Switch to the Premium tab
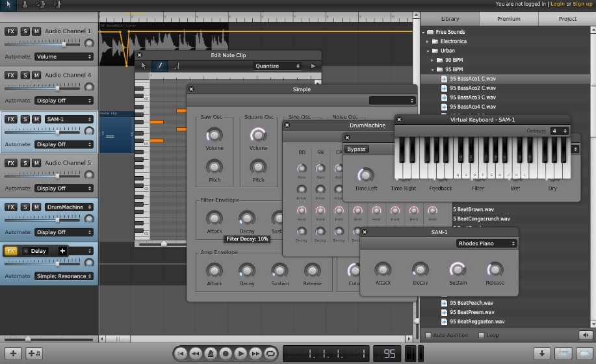This screenshot has height=364, width=596. click(508, 19)
